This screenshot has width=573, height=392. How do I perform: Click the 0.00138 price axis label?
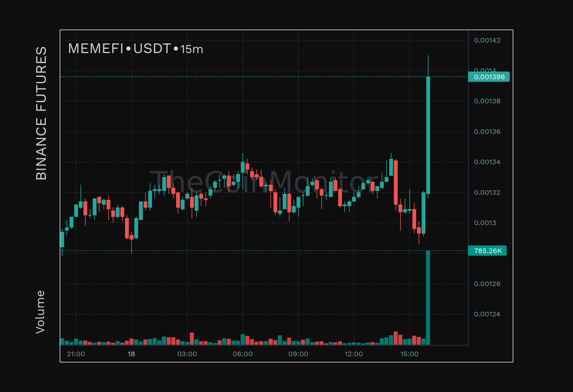click(487, 101)
